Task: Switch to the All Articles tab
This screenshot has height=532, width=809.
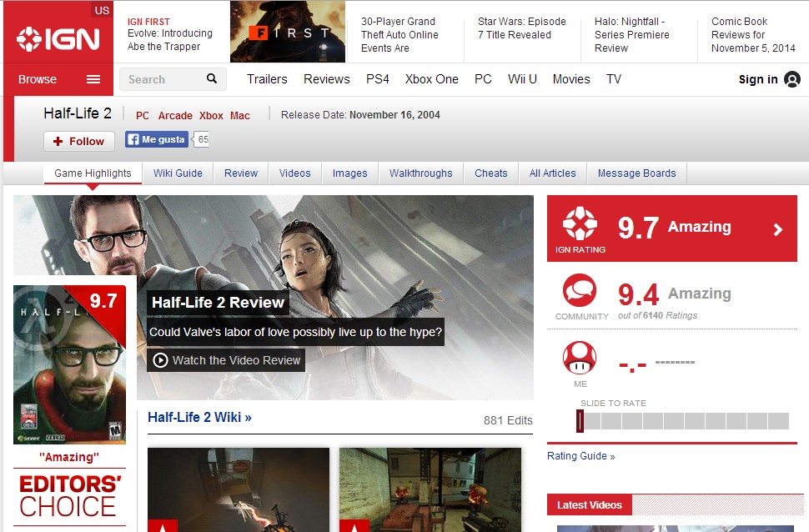Action: [x=553, y=173]
